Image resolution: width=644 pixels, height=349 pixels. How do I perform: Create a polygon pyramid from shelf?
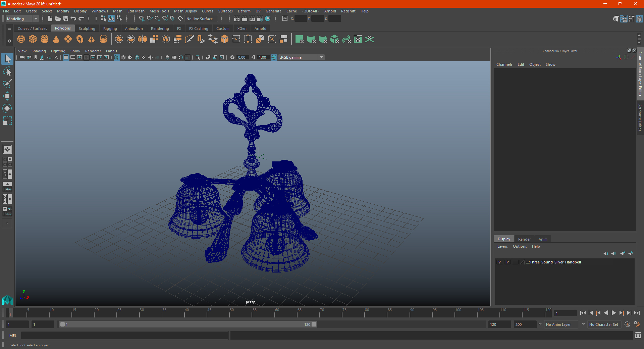92,39
